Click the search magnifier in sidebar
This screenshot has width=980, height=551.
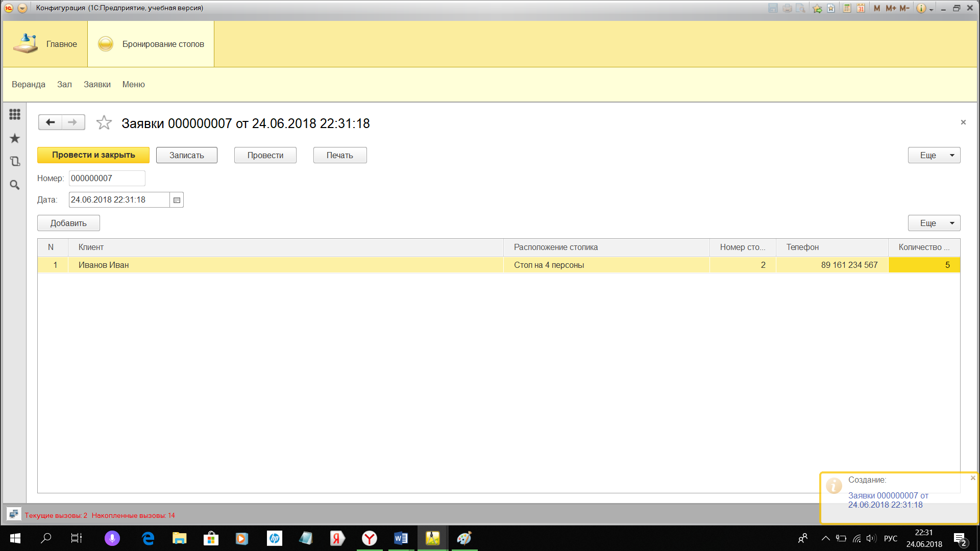click(15, 185)
